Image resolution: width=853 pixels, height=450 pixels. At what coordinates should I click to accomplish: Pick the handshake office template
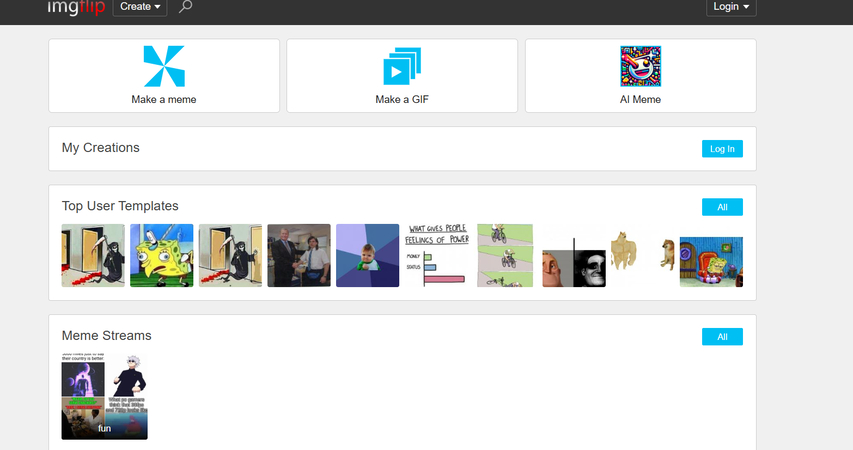click(299, 255)
